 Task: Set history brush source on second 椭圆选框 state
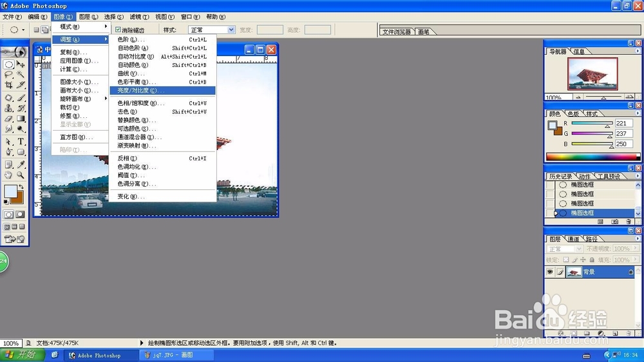click(550, 195)
